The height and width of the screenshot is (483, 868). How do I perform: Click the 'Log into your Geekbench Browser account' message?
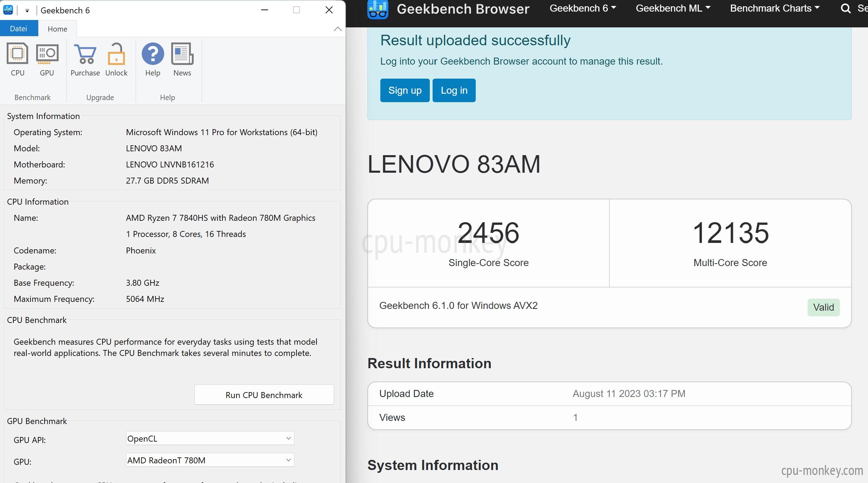coord(521,61)
